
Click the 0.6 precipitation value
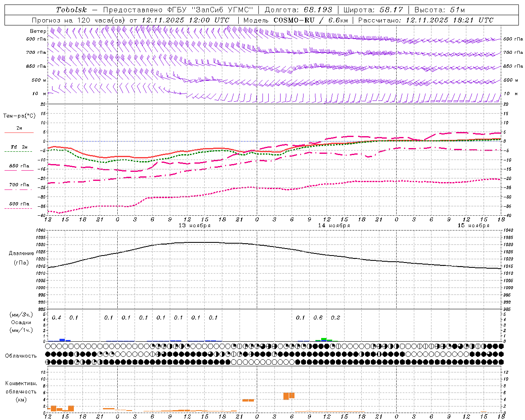pos(318,318)
